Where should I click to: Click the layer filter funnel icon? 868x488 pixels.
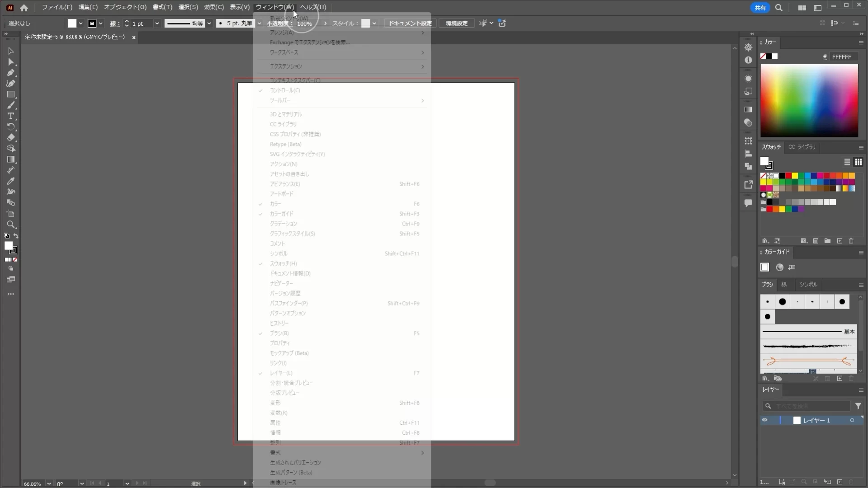pyautogui.click(x=858, y=406)
